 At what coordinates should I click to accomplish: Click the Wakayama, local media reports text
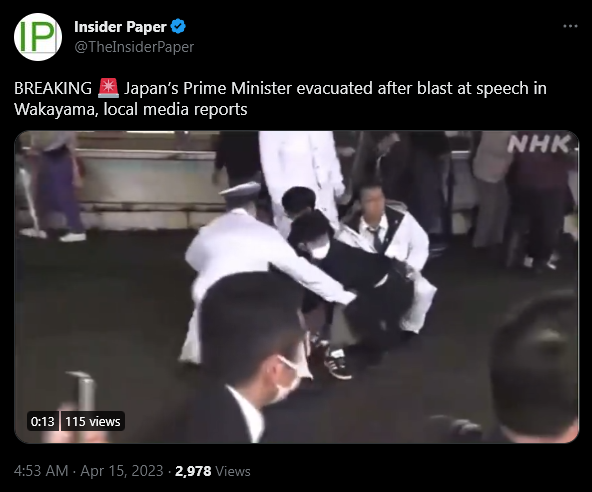pyautogui.click(x=131, y=110)
